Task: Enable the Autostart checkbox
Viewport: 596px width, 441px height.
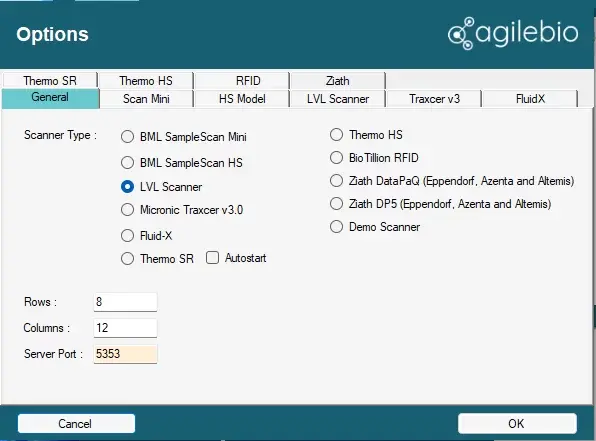Action: (x=212, y=258)
